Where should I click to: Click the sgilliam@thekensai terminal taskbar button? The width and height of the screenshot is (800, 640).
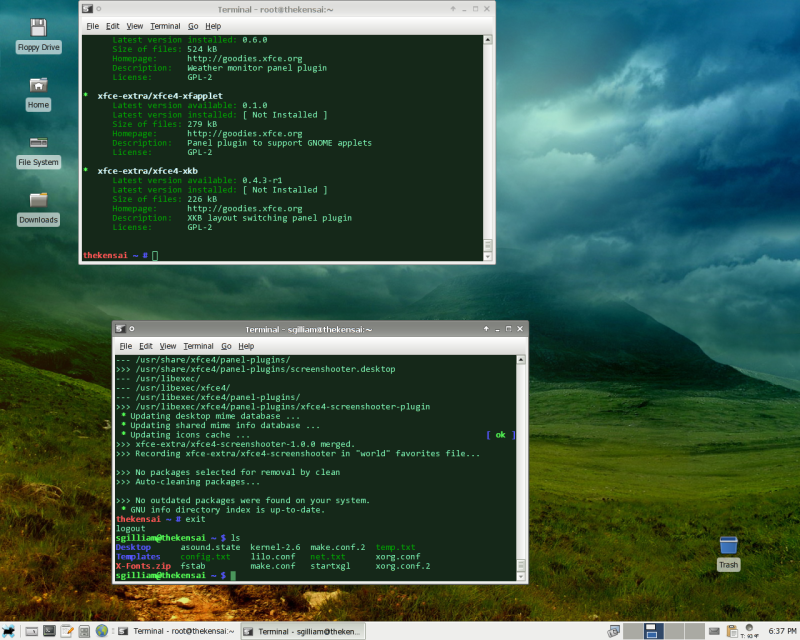pos(303,631)
